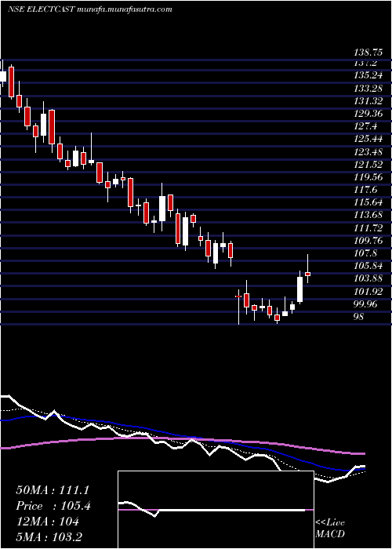Select the 131.32 price axis label
Screen dimensions: 392x549
[368, 101]
